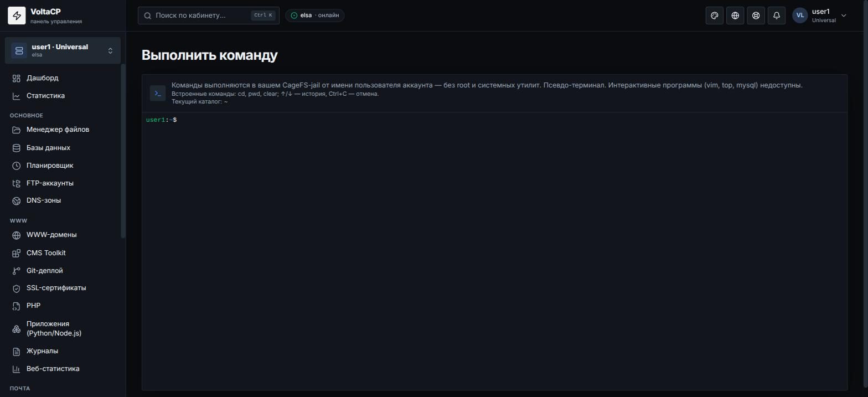Screen dimensions: 868x397
Task: Click the CMS Toolkit icon
Action: click(17, 253)
